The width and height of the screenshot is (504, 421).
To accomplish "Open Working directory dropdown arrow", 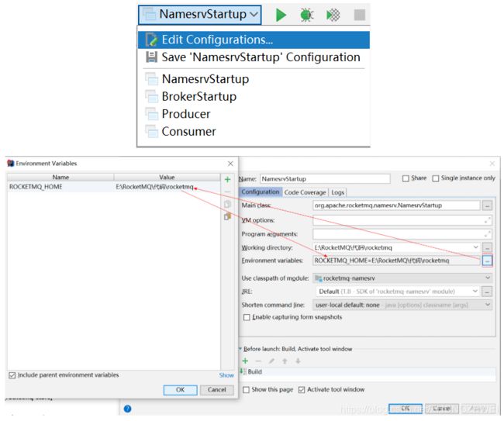I will pyautogui.click(x=475, y=247).
